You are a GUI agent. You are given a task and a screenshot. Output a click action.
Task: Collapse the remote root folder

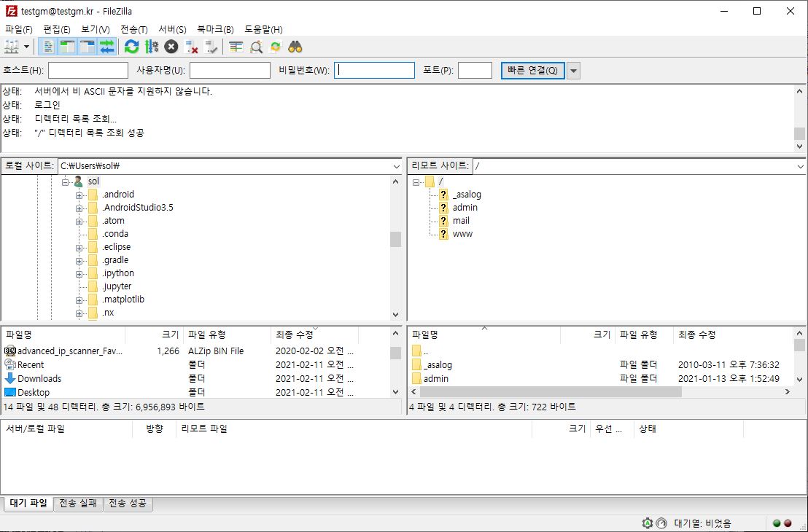pos(416,181)
